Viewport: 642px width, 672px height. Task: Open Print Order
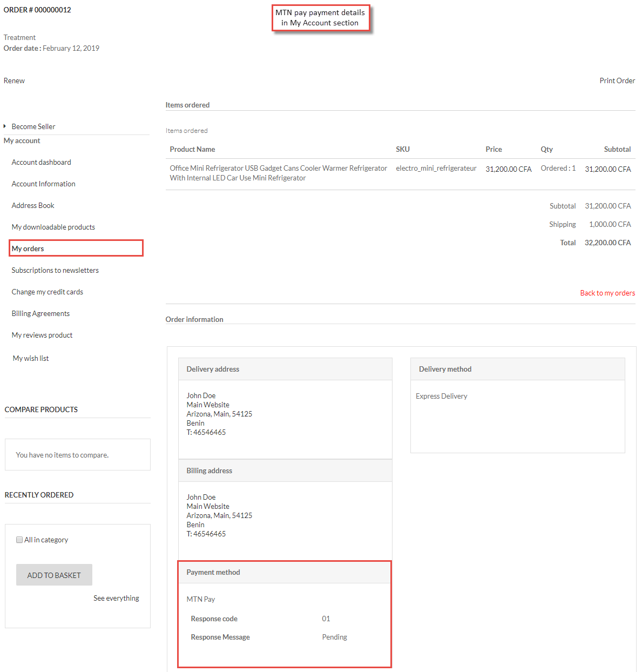[x=617, y=80]
